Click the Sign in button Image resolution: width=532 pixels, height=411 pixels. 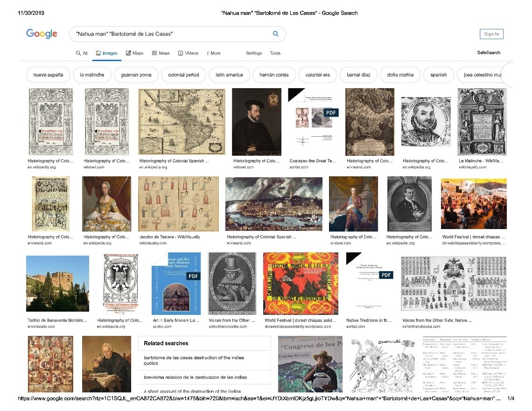(491, 34)
